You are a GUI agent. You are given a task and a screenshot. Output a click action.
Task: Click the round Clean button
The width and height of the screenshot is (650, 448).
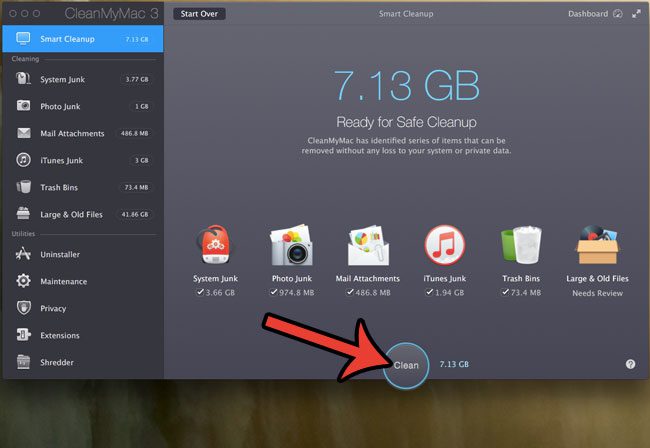coord(406,365)
